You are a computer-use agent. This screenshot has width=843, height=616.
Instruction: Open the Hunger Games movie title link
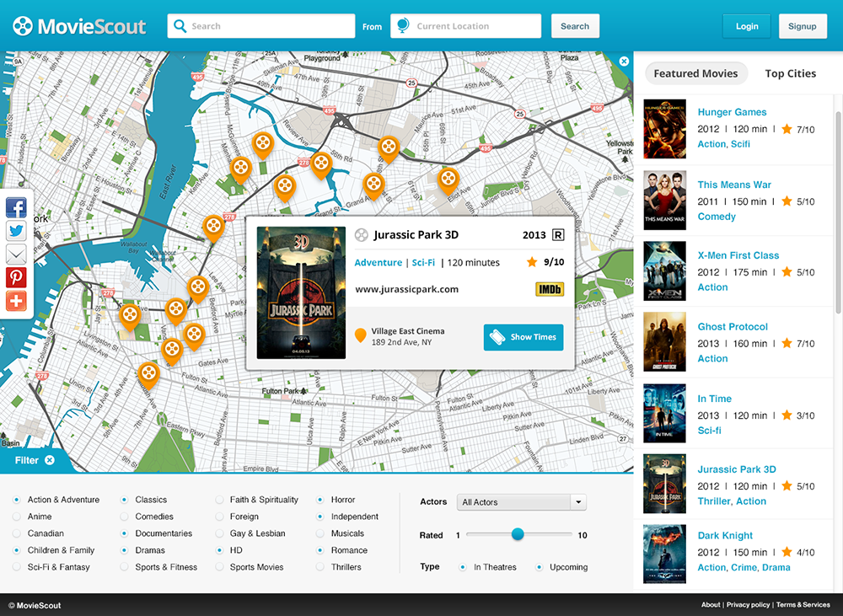point(732,112)
